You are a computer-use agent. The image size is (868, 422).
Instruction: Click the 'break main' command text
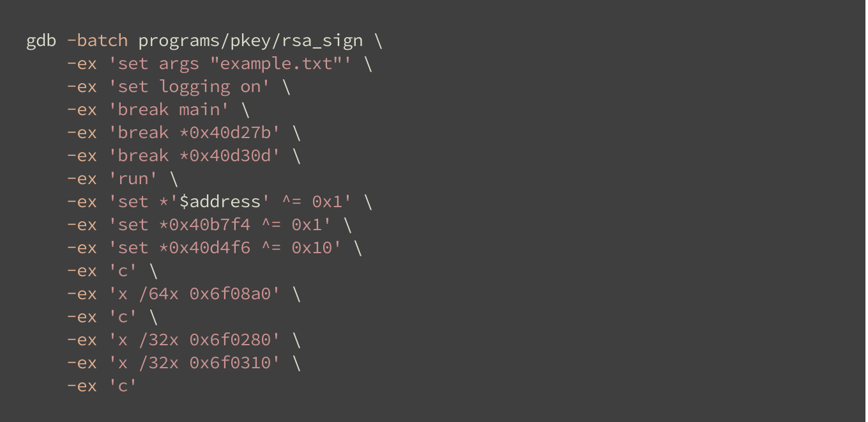(x=169, y=110)
